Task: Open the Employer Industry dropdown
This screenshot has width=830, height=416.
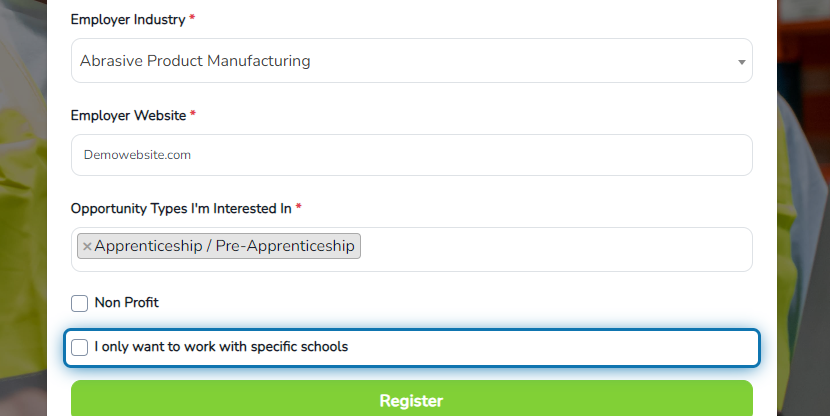Action: coord(412,60)
